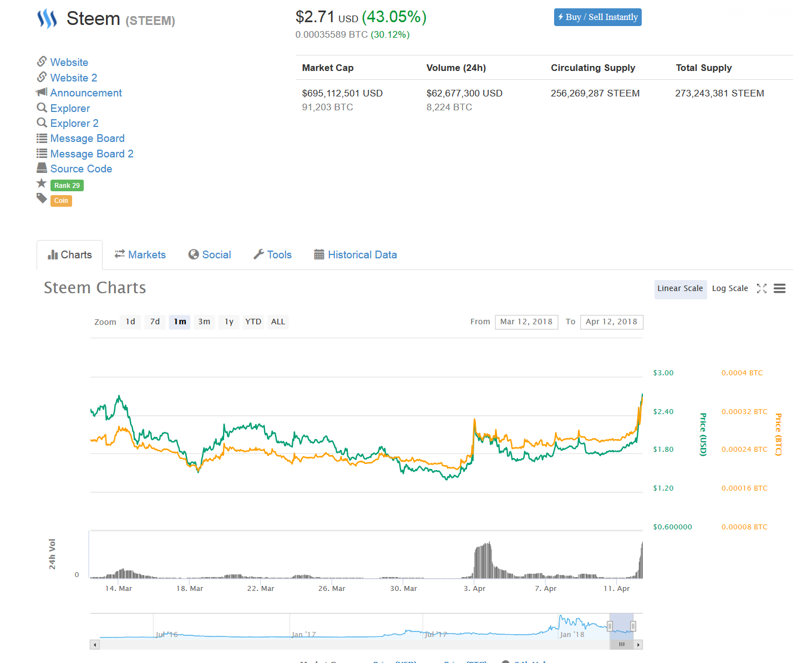The image size is (812, 663).
Task: Click the (43.05%) price change
Action: click(394, 17)
